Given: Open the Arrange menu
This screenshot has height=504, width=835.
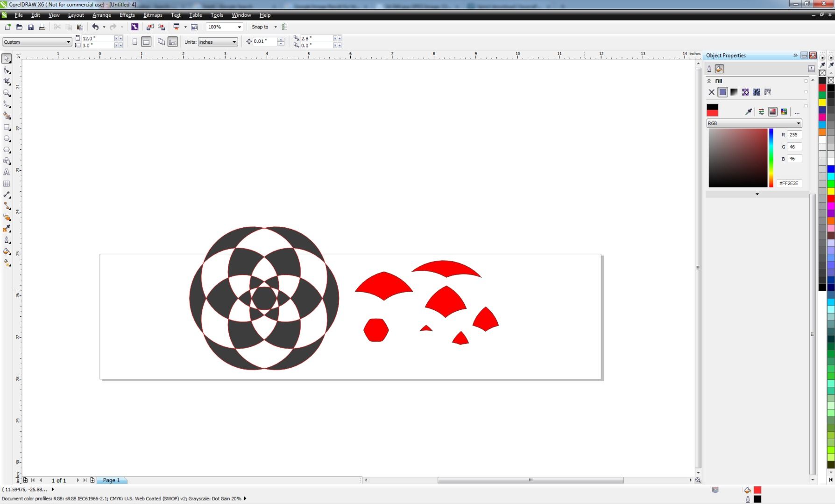Looking at the screenshot, I should [102, 15].
